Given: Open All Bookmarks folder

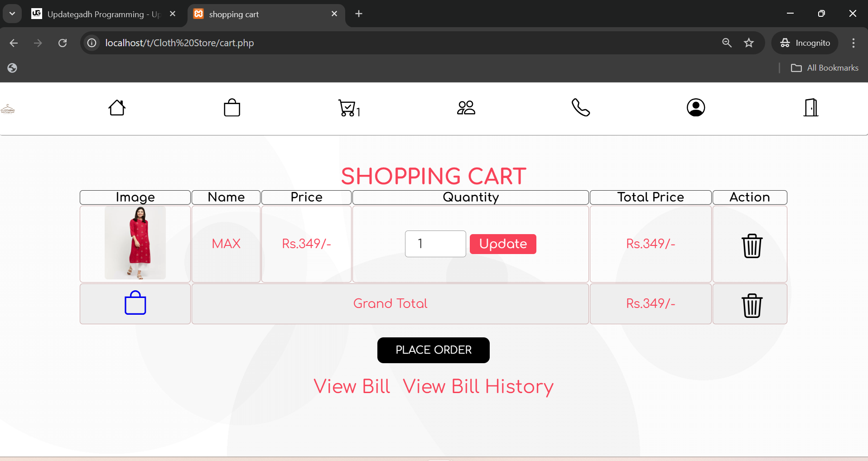Looking at the screenshot, I should coord(825,68).
